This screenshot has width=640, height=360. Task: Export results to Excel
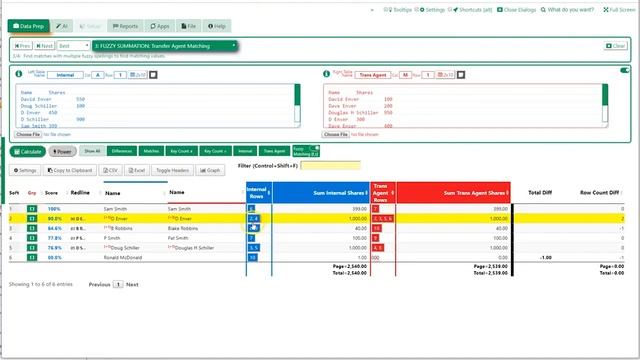(137, 170)
